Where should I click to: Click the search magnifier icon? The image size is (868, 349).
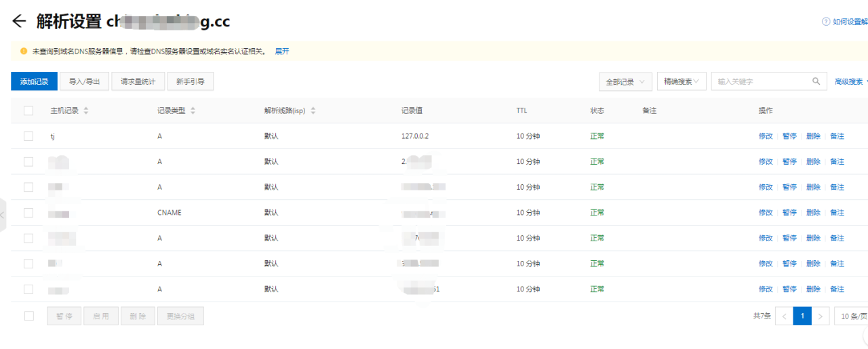[x=816, y=81]
